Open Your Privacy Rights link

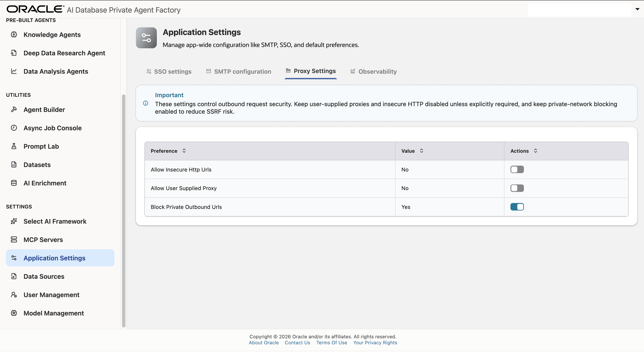coord(375,343)
